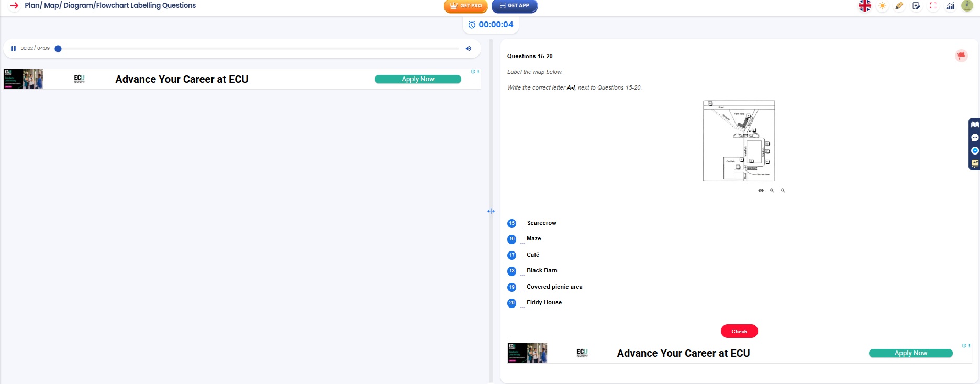Click the ad info icon on bottom banner

[x=964, y=346]
